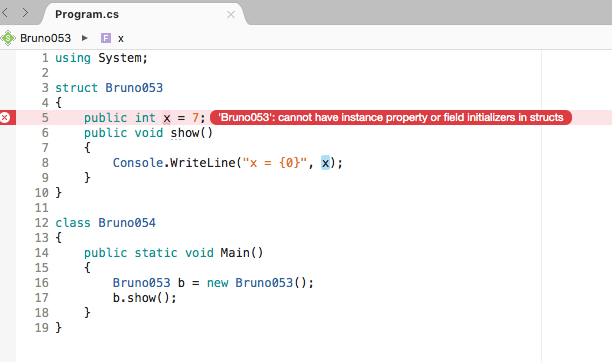Click line number 11 in gutter
Viewport: 612px width, 362px height.
pos(42,208)
